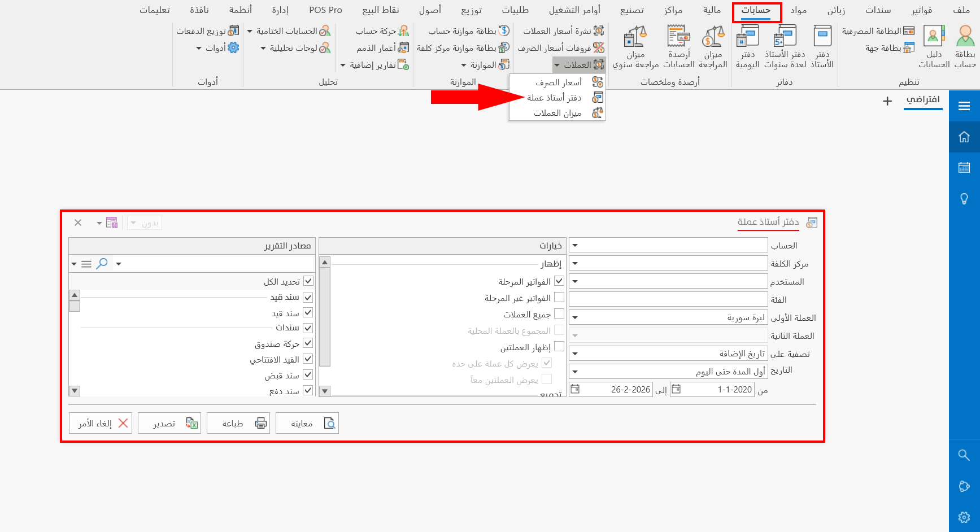Click بطاقة موازنة مركز كلفة item
Screen dimensions: 980x532
(x=463, y=48)
